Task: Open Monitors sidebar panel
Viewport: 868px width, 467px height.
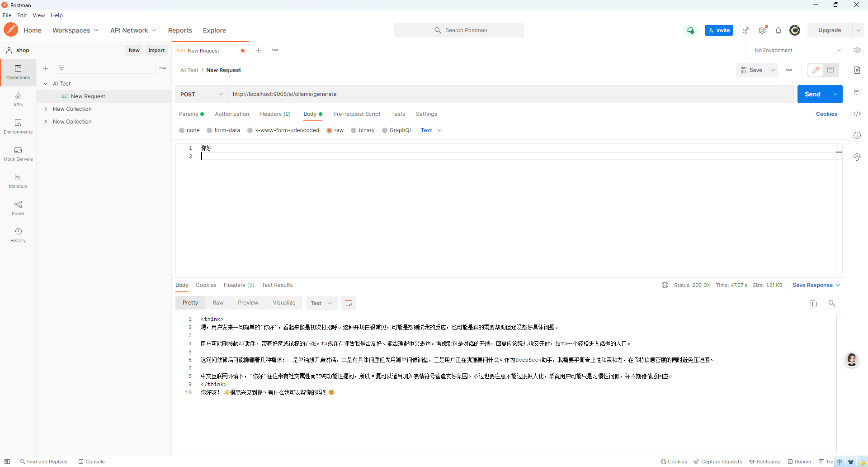Action: 18,181
